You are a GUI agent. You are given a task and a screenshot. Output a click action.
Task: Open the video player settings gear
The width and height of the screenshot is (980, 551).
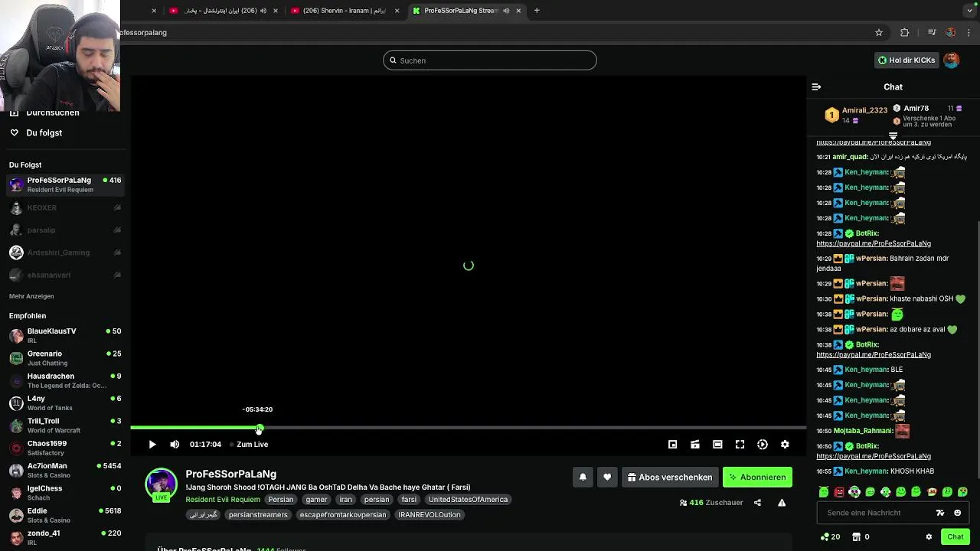(785, 445)
